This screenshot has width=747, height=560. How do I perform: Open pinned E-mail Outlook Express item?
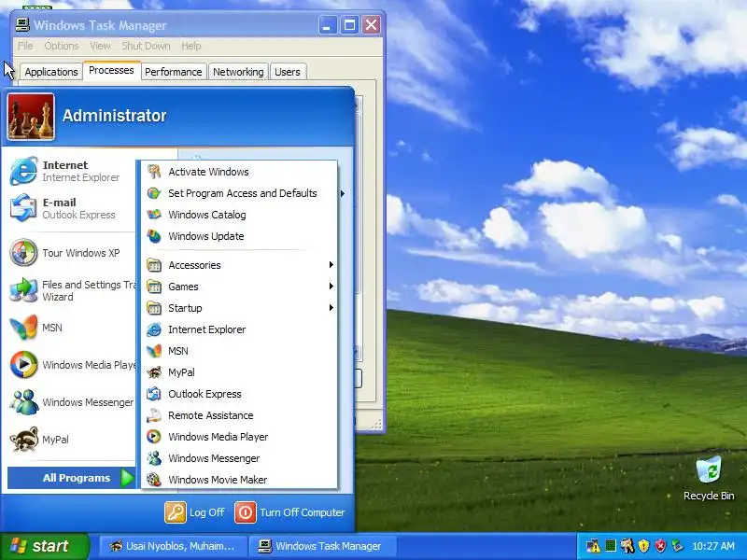coord(72,208)
